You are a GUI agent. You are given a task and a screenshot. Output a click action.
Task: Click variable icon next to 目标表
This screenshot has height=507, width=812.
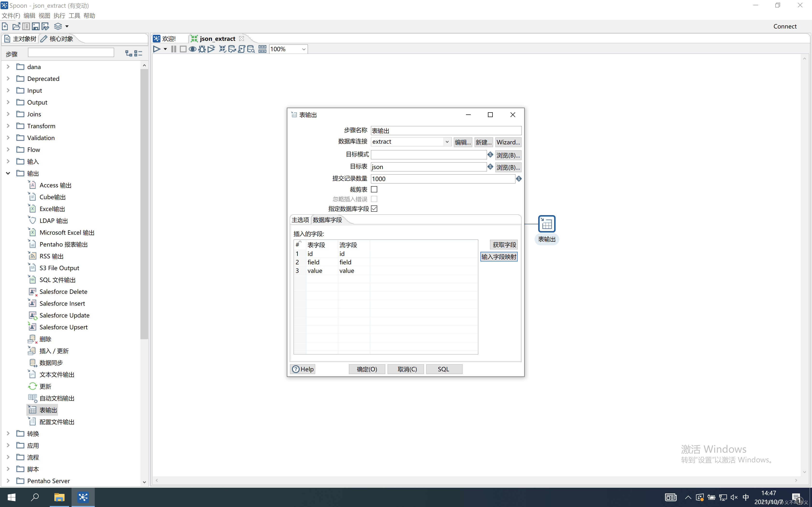click(x=490, y=167)
